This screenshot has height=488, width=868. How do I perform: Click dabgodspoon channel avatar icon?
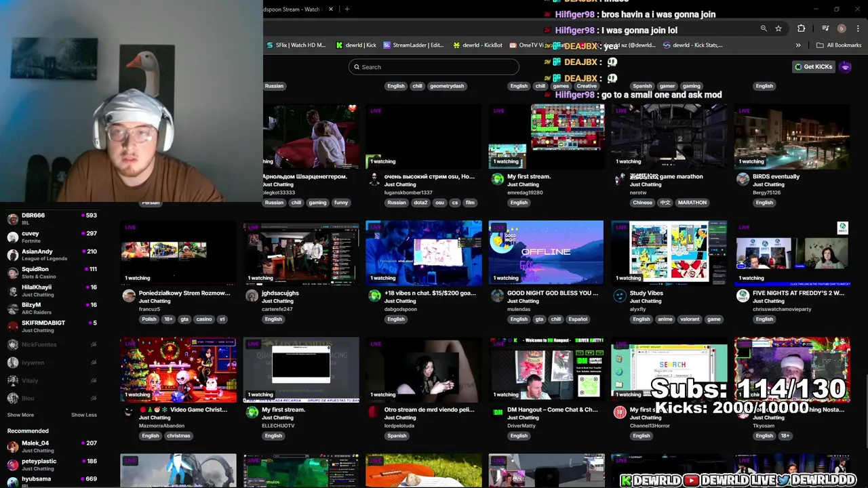click(x=374, y=296)
